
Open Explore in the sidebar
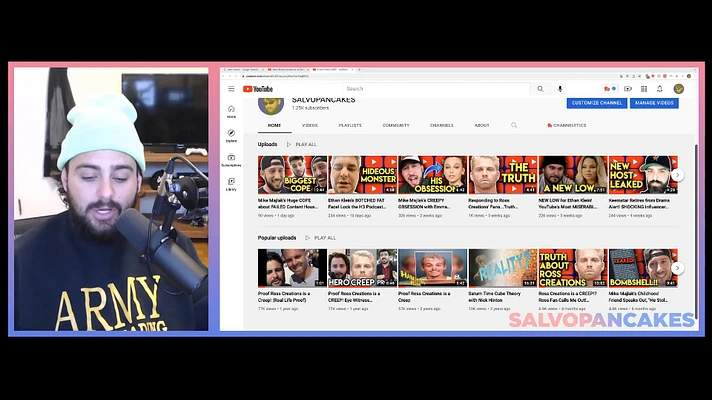[231, 136]
